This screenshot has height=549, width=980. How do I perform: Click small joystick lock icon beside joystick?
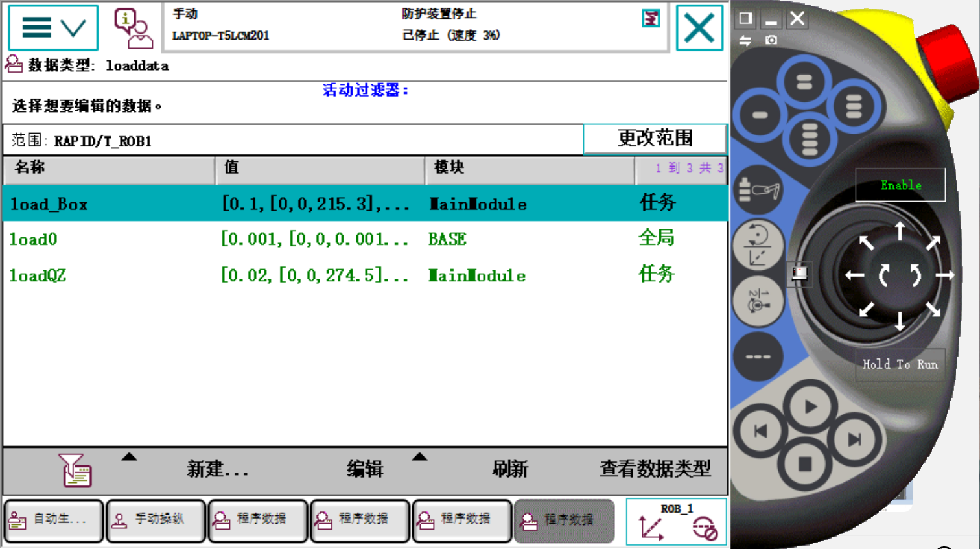(800, 274)
